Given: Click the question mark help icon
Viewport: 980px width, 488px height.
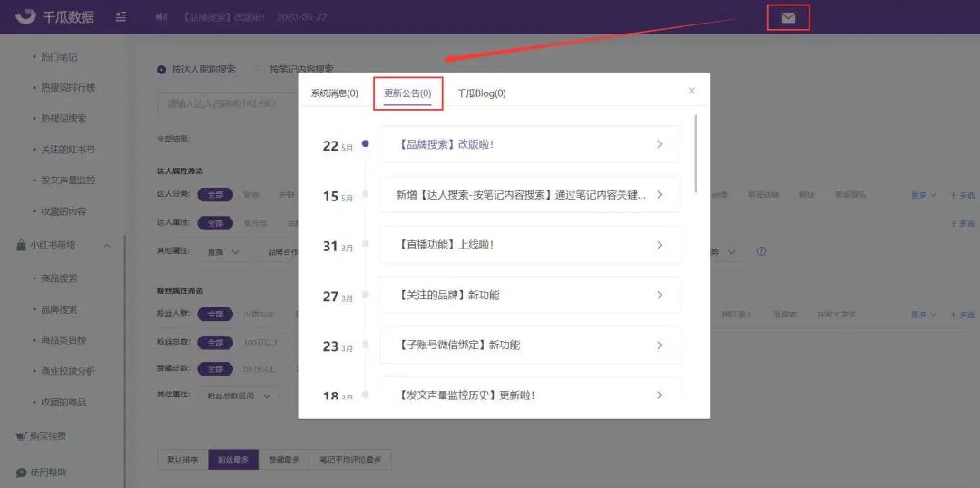Looking at the screenshot, I should click(x=760, y=252).
